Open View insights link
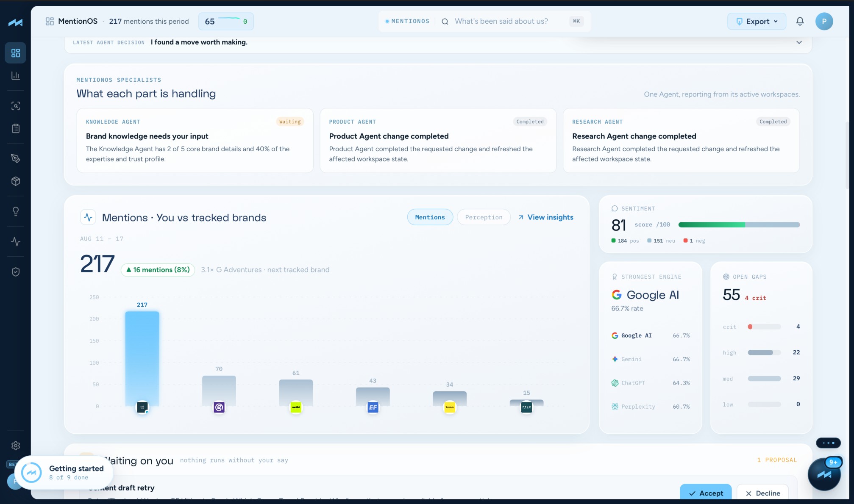 pyautogui.click(x=546, y=217)
